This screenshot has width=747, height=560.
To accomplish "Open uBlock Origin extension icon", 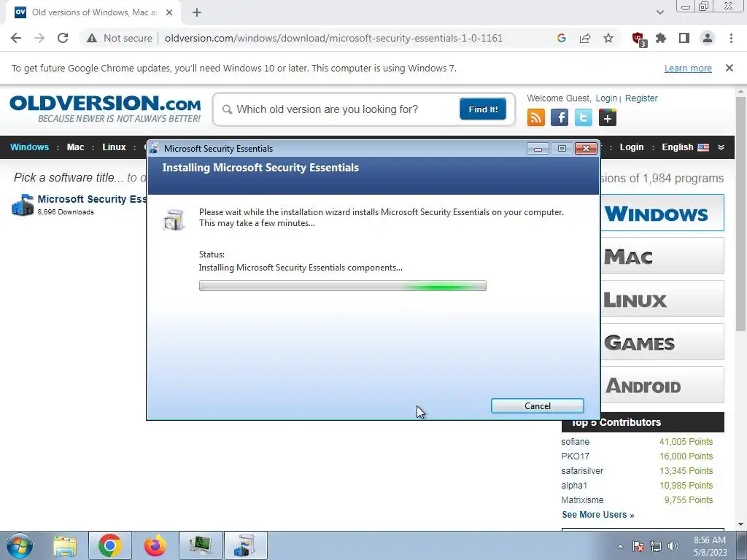I will pyautogui.click(x=638, y=39).
